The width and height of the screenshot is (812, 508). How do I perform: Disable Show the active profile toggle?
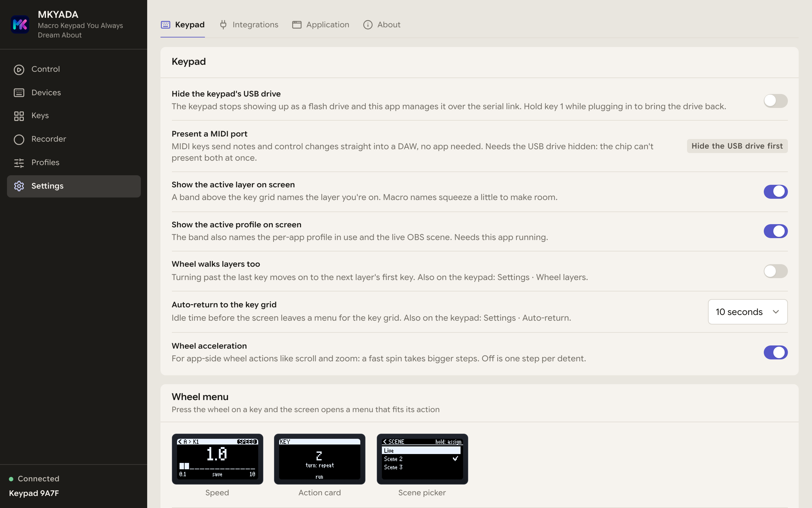pyautogui.click(x=776, y=231)
